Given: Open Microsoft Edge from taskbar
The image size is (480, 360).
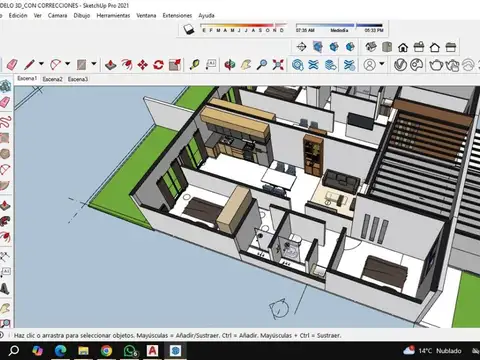Looking at the screenshot, I should [60, 350].
